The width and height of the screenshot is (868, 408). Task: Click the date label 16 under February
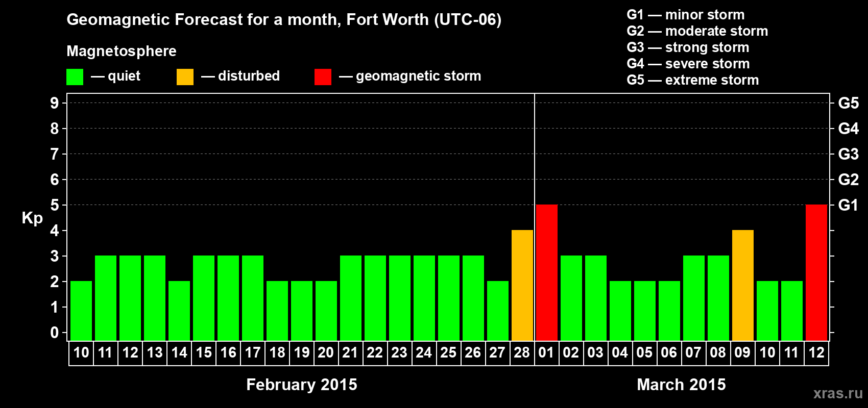(228, 353)
